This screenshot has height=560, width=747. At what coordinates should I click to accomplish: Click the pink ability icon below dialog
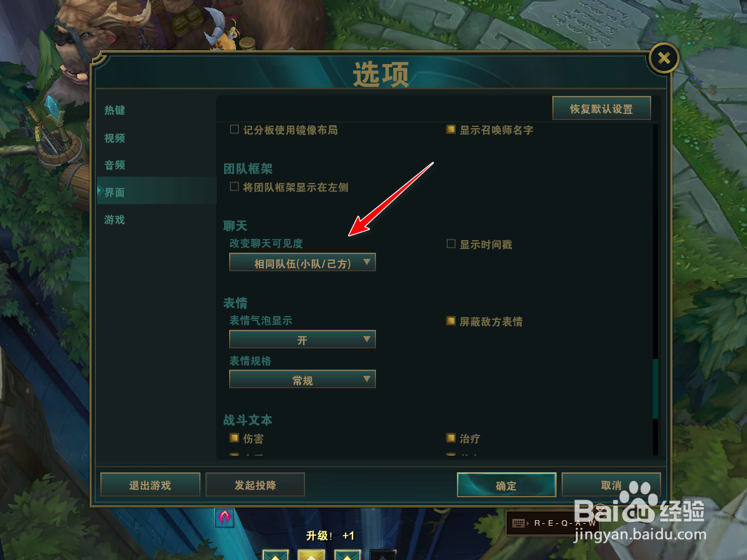click(x=225, y=517)
